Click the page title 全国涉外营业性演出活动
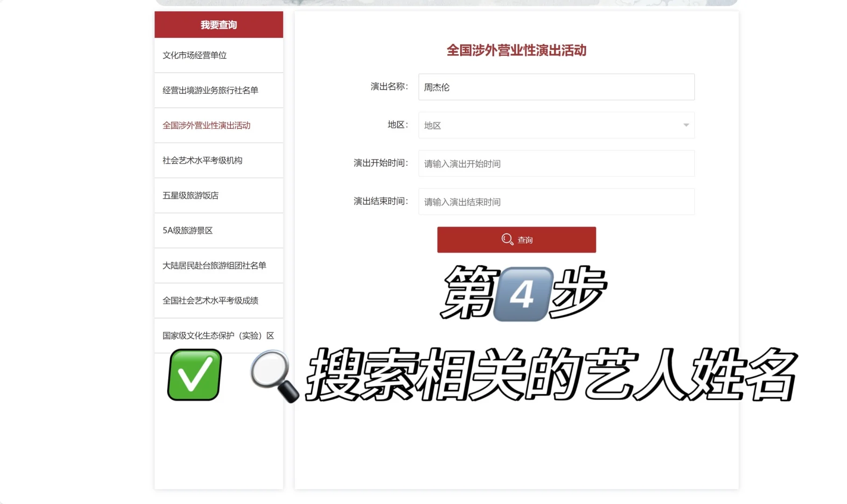The image size is (847, 504). click(x=517, y=51)
